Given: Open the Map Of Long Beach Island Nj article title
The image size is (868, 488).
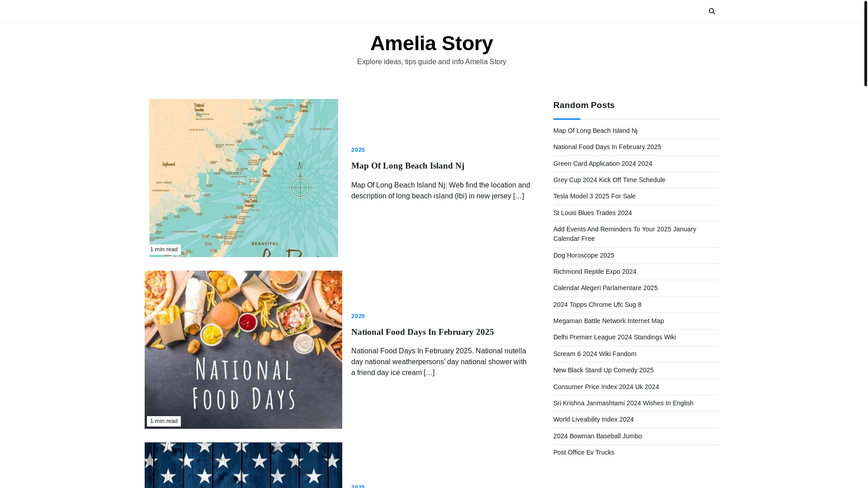Looking at the screenshot, I should pyautogui.click(x=407, y=166).
